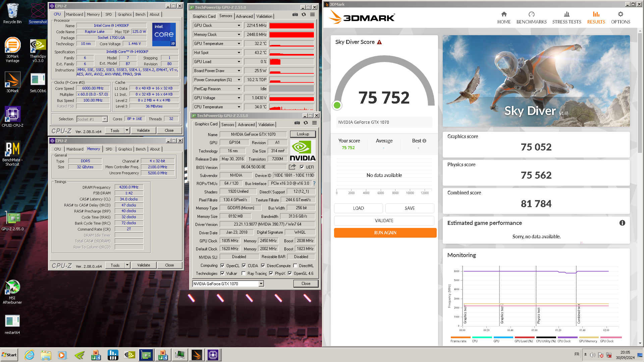
Task: Click the GPU Clock red sensor graph
Action: click(x=291, y=25)
